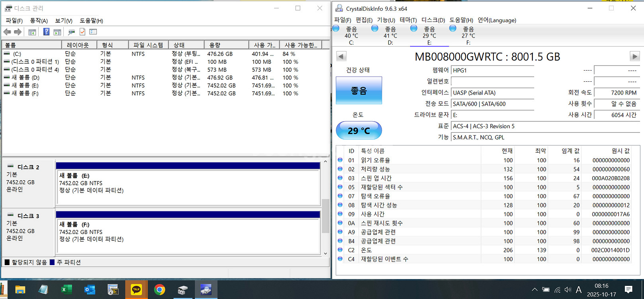Viewport: 644px width, 299px height.
Task: Click the 좋음 health status button
Action: (359, 91)
